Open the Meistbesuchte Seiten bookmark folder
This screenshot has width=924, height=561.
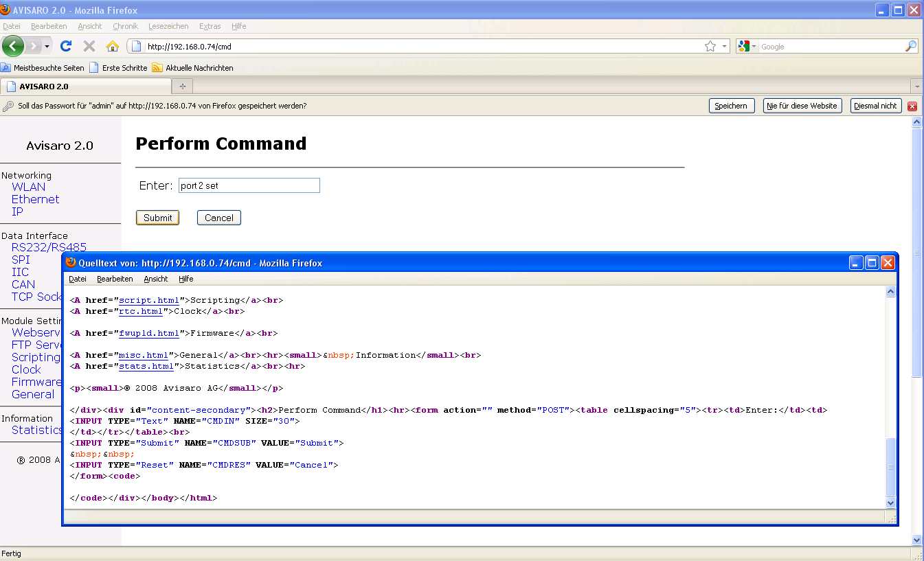[43, 68]
